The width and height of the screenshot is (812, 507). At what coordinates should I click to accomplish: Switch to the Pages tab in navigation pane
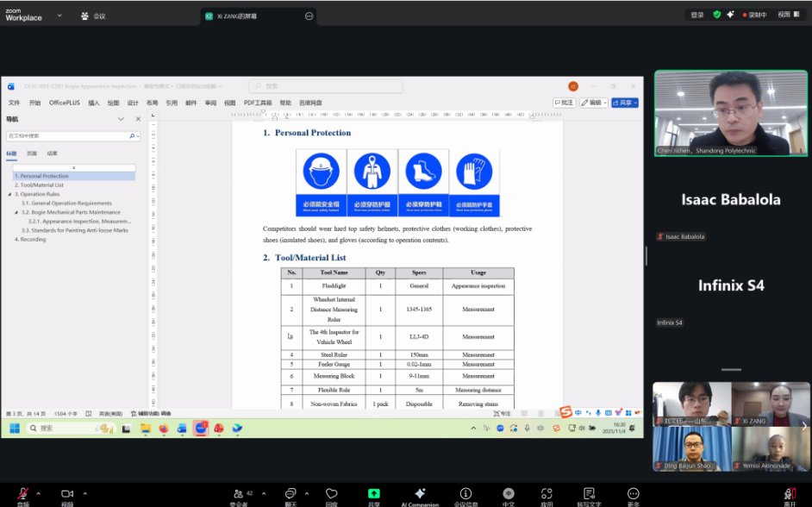(x=32, y=153)
